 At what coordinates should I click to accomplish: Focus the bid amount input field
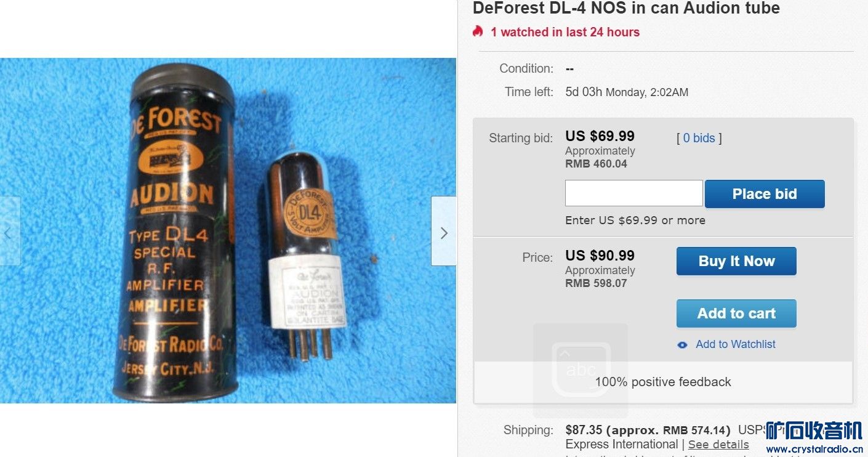[x=633, y=193]
